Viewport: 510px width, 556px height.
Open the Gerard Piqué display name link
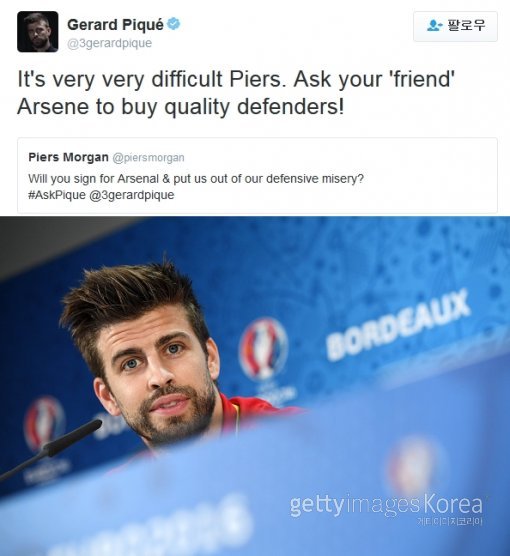116,25
